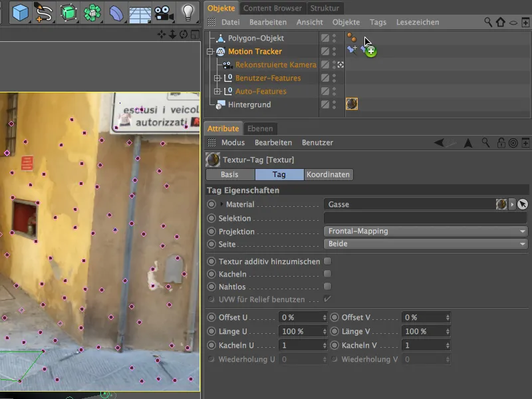
Task: Toggle the viewport layout switch icon
Action: click(x=195, y=35)
